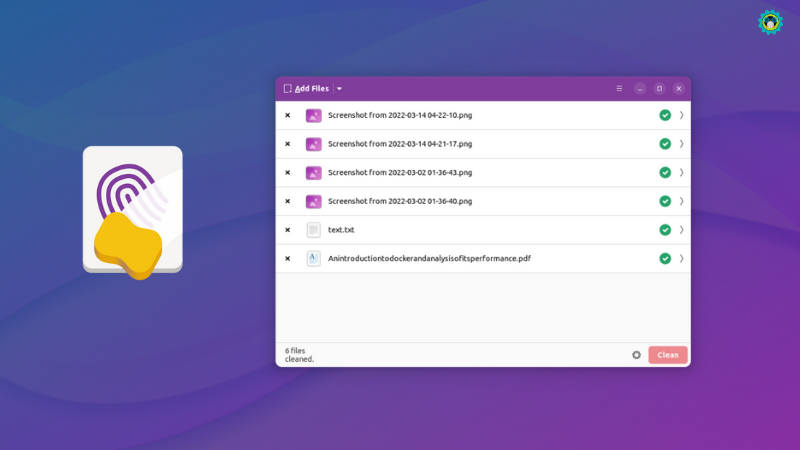Open the hamburger menu in the header bar
The width and height of the screenshot is (800, 450).
[619, 89]
